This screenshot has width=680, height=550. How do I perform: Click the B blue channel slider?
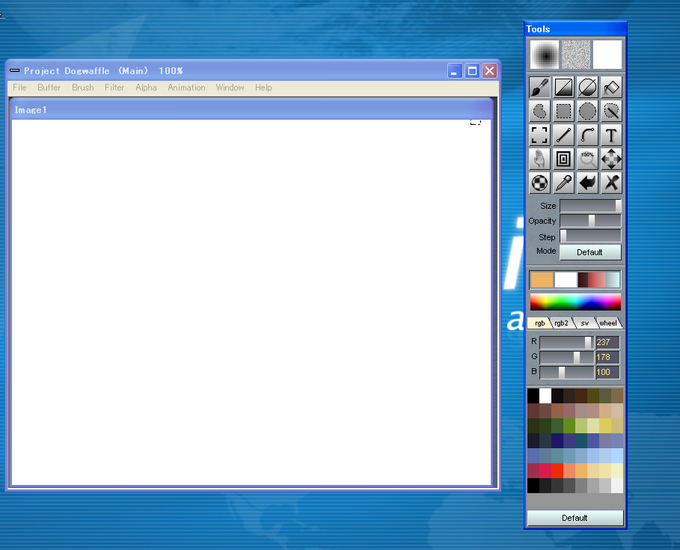tap(566, 372)
